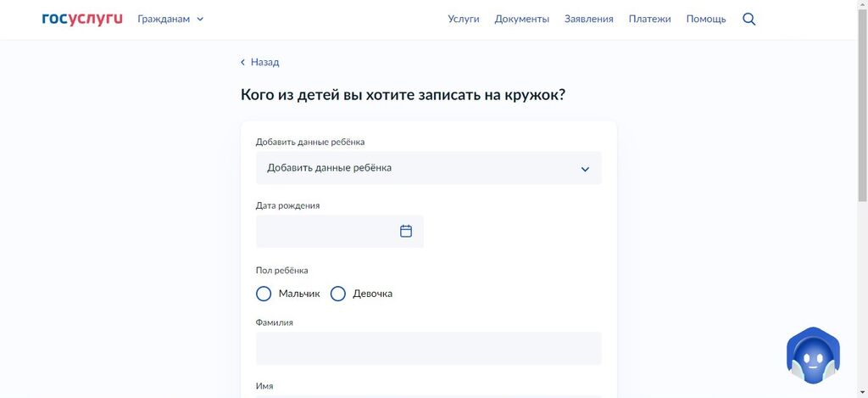Open the Помощь link
Image resolution: width=868 pixels, height=398 pixels.
point(706,19)
